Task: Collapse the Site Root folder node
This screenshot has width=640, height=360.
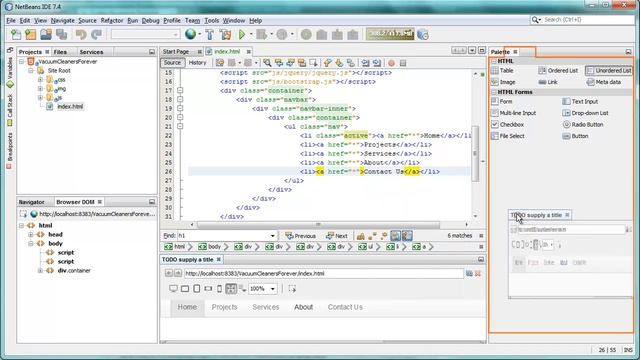Action: 31,71
